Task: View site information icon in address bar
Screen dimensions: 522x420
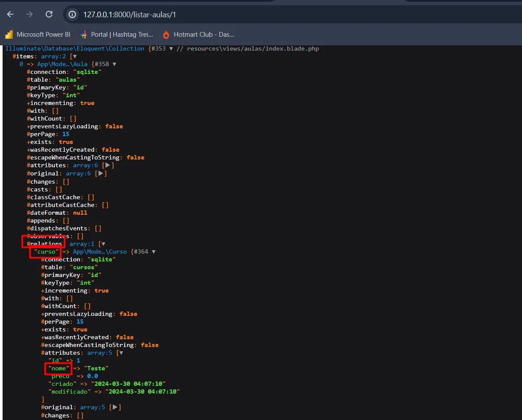Action: tap(73, 15)
